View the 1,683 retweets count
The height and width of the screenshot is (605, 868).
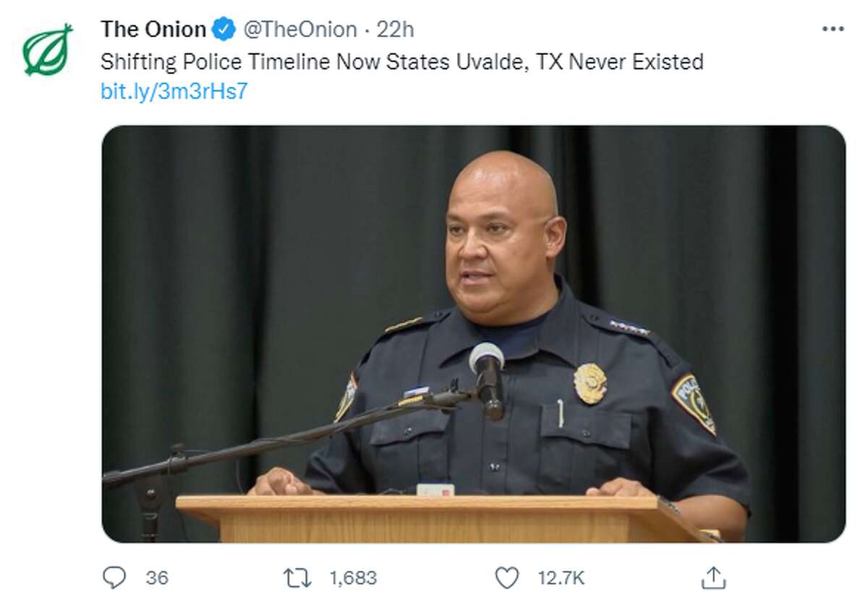tap(353, 578)
